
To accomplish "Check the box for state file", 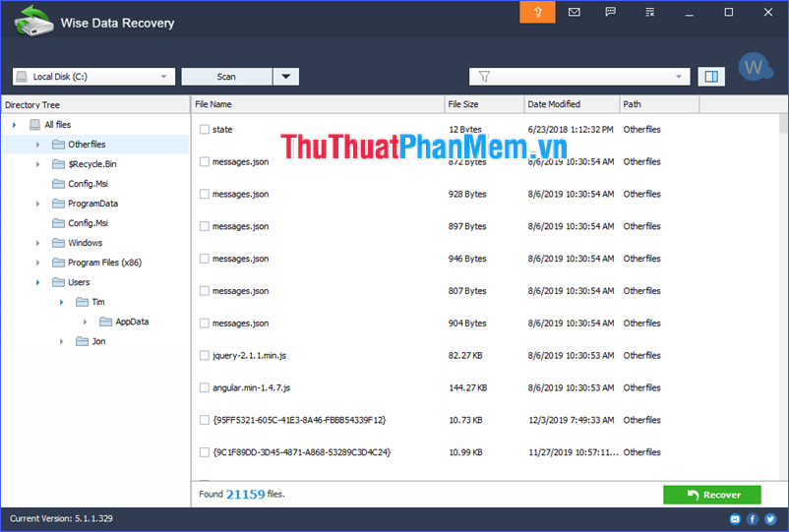I will [205, 130].
